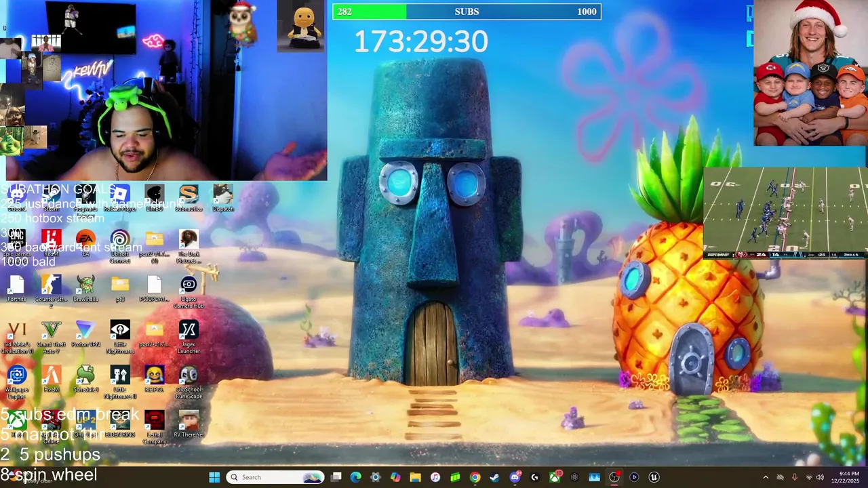Select The Dark Pictures desktop shortcut
Viewport: 868px width, 488px height.
189,247
